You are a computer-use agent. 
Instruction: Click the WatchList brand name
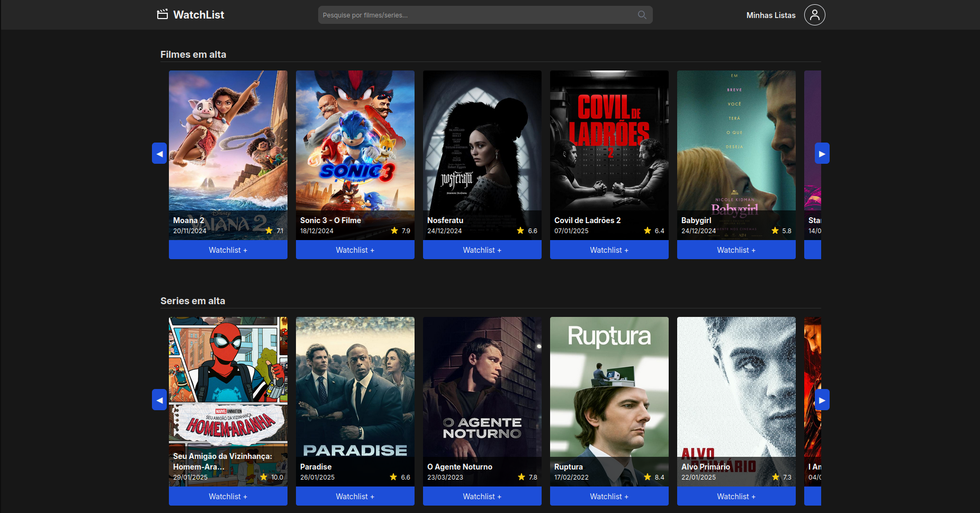click(x=199, y=15)
